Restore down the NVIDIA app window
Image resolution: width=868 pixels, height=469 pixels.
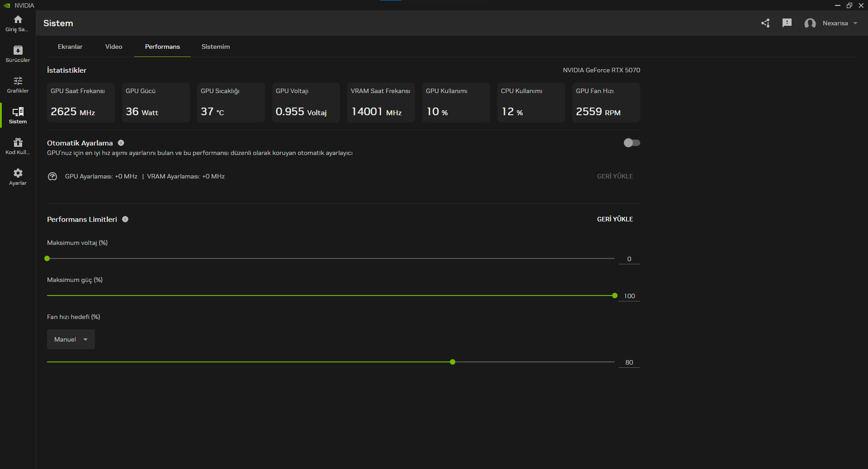tap(849, 5)
